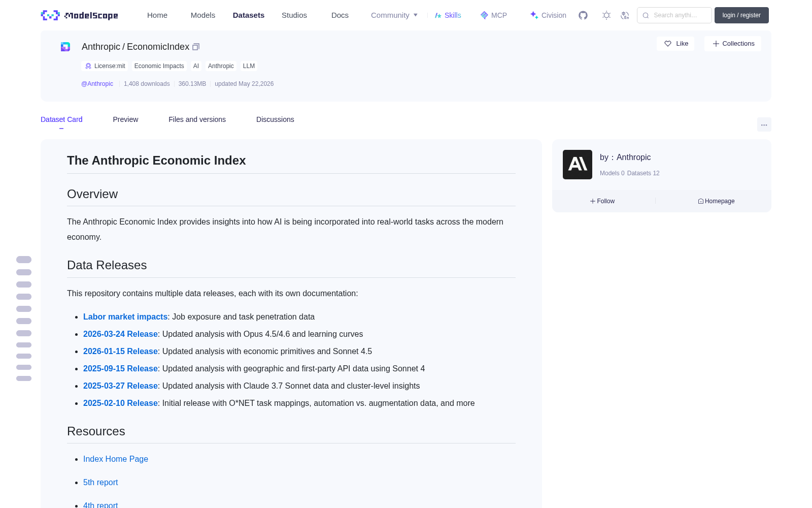Open the 2025-03-27 Release link
812x508 pixels.
pyautogui.click(x=120, y=386)
